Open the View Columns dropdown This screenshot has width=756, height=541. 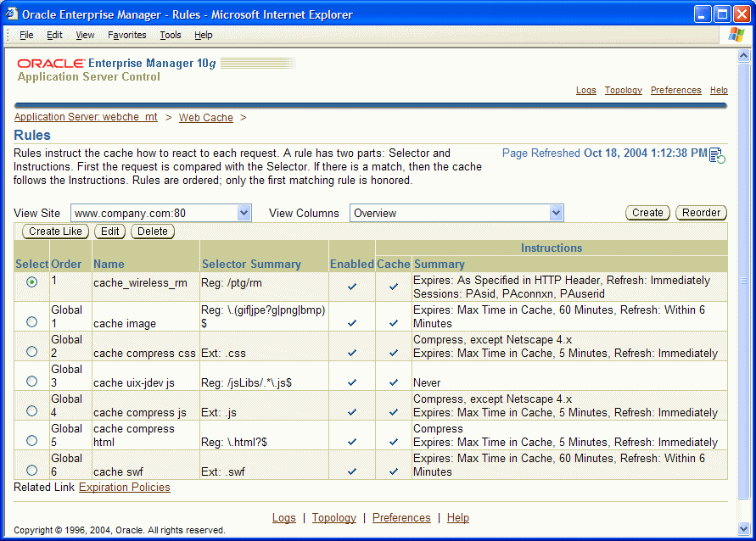click(x=556, y=213)
